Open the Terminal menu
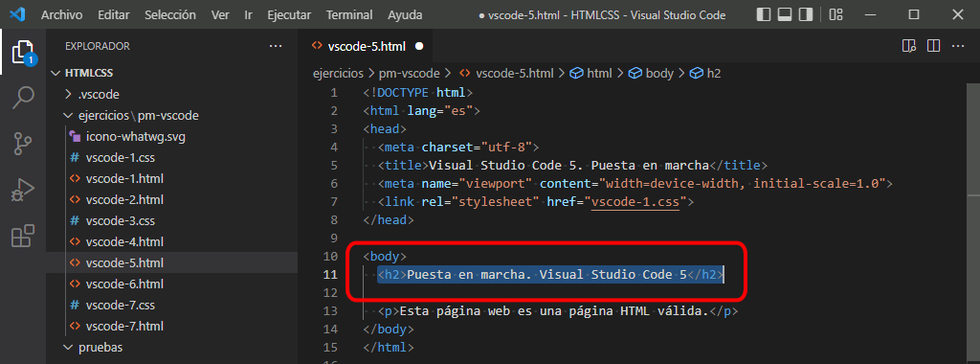Screen dimensions: 980x364 click(x=349, y=14)
